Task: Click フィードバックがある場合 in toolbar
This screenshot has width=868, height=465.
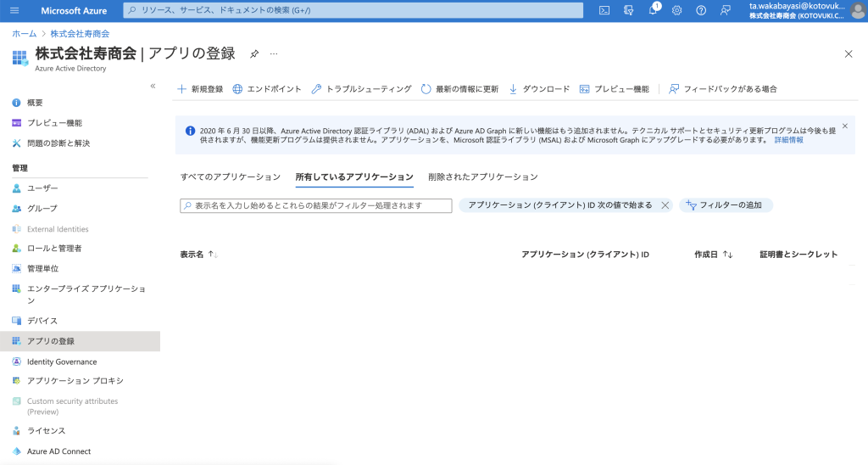Action: [x=722, y=89]
